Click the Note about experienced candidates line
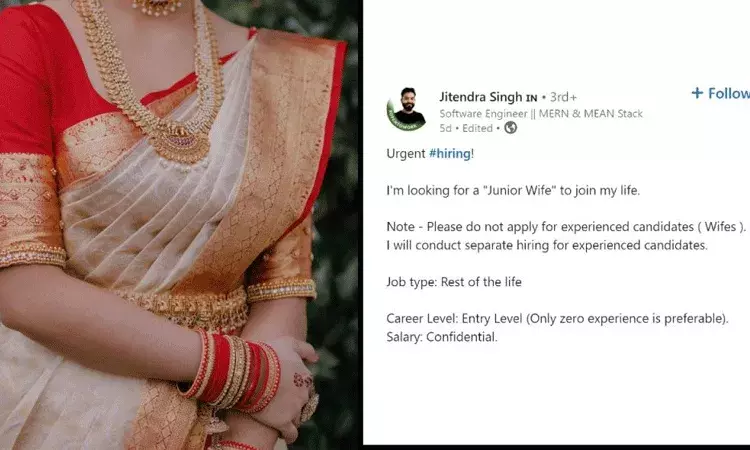 (x=566, y=227)
